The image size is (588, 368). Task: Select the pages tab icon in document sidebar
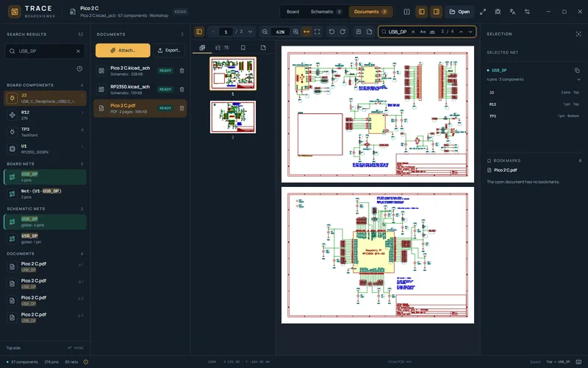(x=263, y=48)
